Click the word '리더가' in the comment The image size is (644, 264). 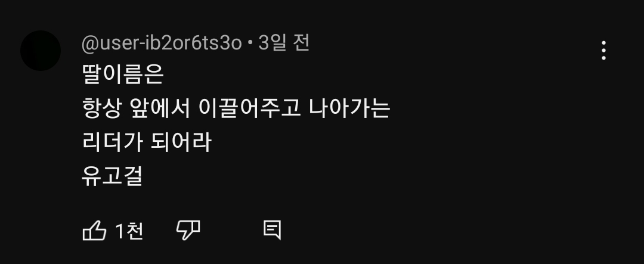[x=113, y=142]
